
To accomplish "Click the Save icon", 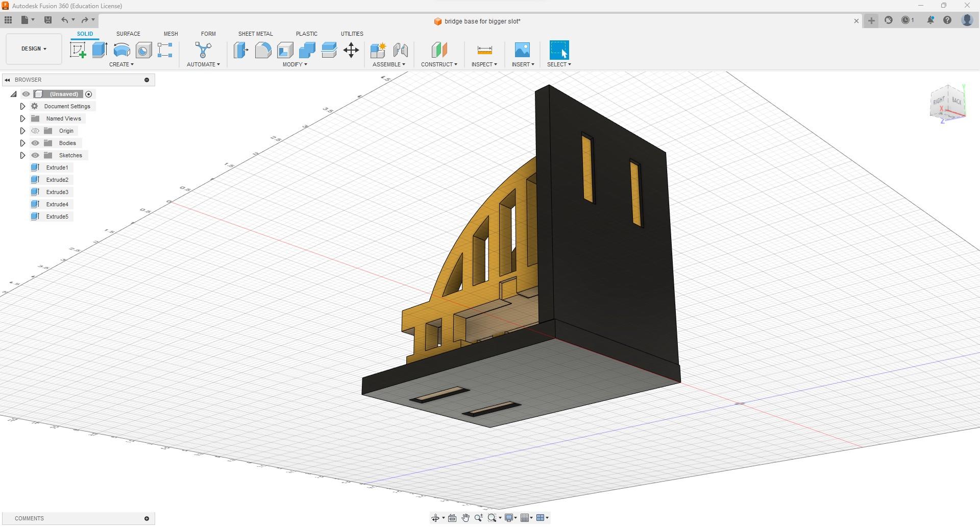I will (x=48, y=20).
